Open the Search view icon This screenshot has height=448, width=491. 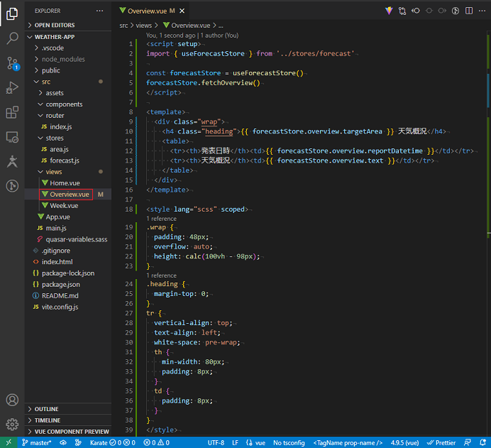(12, 38)
